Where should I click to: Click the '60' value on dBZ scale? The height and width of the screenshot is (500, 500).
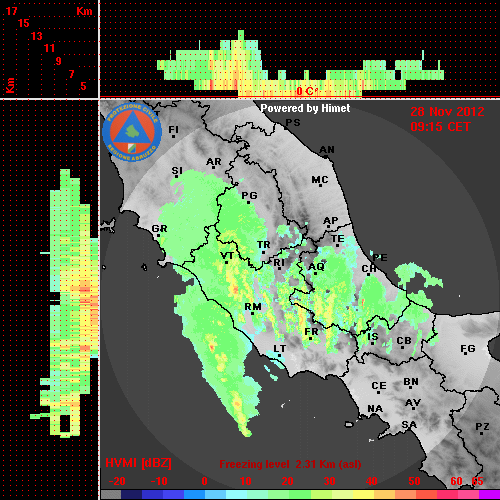(x=456, y=481)
